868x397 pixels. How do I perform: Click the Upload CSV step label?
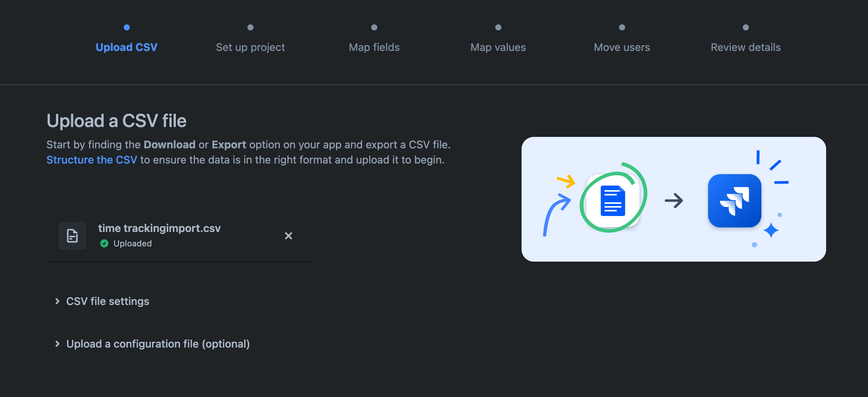click(x=126, y=47)
